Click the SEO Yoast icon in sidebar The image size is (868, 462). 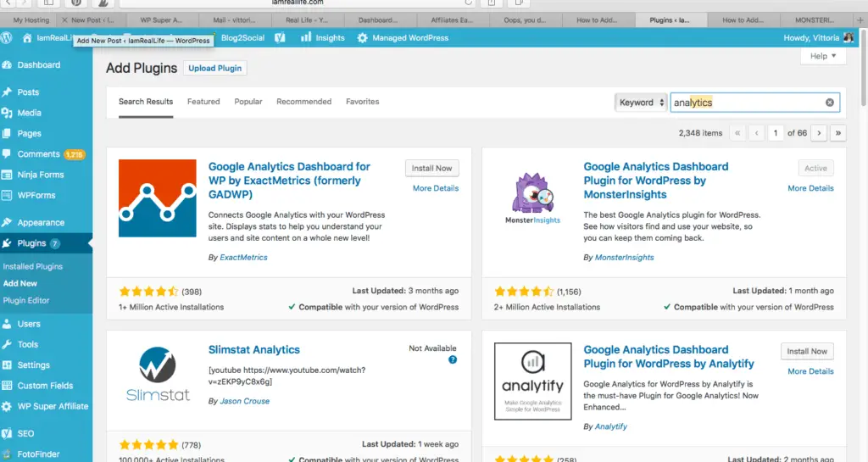tap(7, 433)
